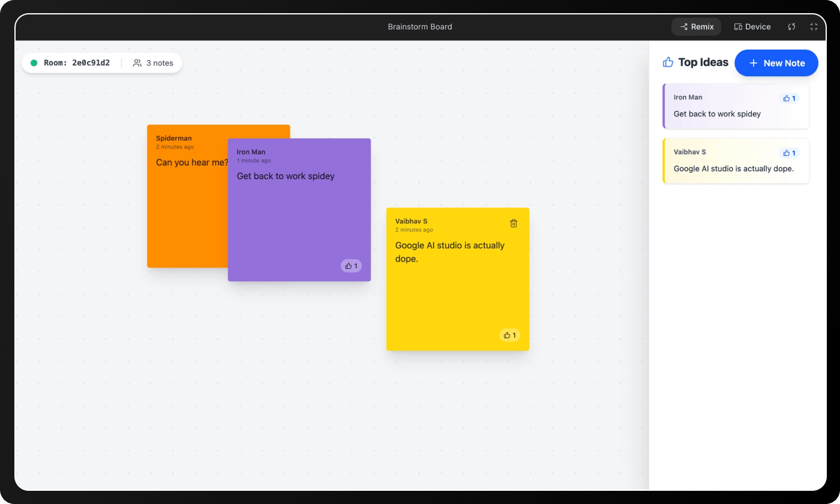Delete the Vaibhav S note using trash icon
The height and width of the screenshot is (504, 840).
pyautogui.click(x=514, y=223)
